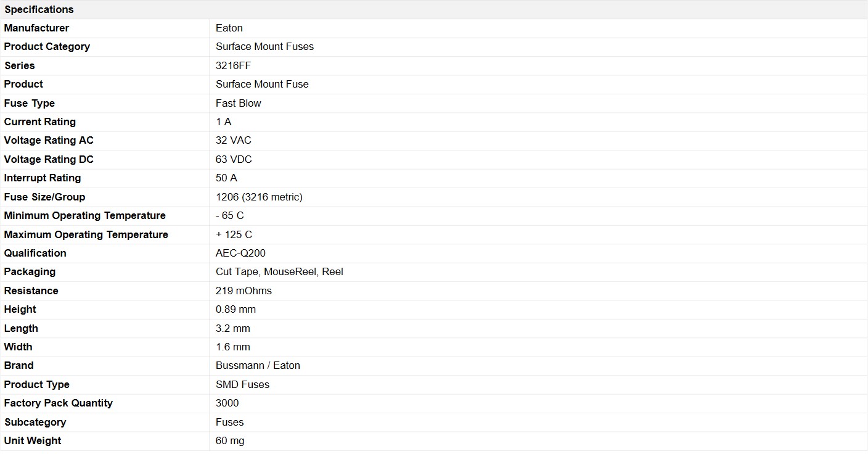Select the Maximum Operating Temperature label
This screenshot has width=868, height=454.
86,234
